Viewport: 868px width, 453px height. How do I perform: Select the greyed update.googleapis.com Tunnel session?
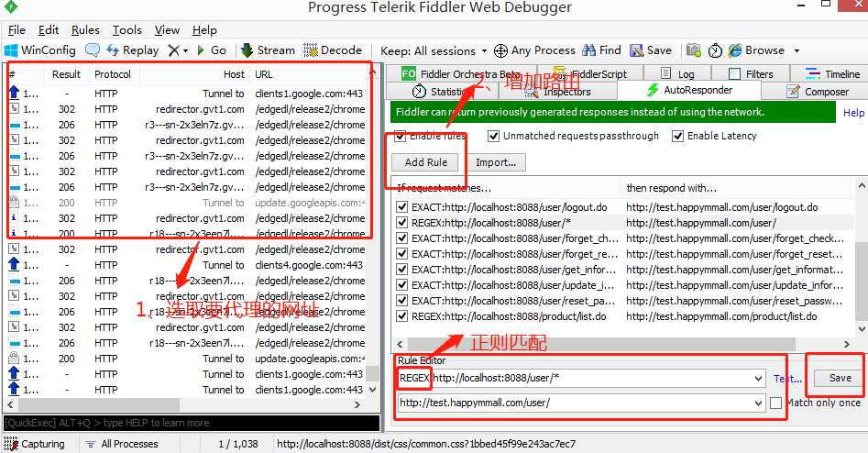(x=187, y=203)
